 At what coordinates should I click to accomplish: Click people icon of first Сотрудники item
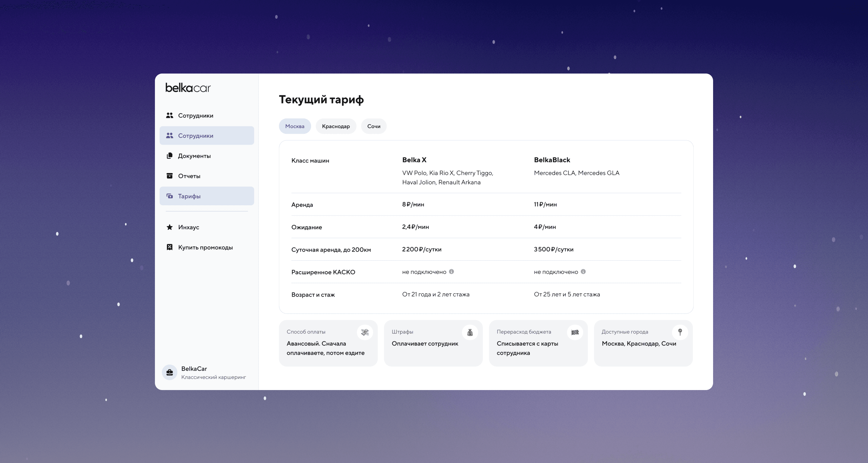coord(169,115)
